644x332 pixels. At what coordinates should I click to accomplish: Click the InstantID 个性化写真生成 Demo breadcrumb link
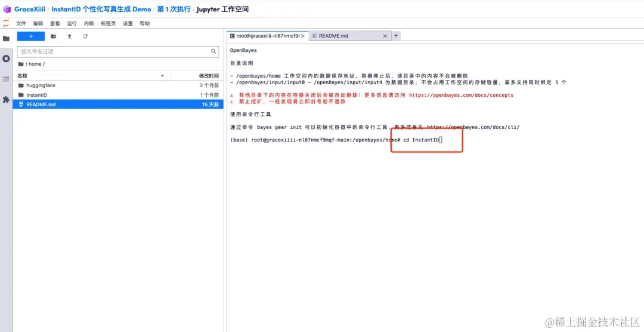[101, 9]
